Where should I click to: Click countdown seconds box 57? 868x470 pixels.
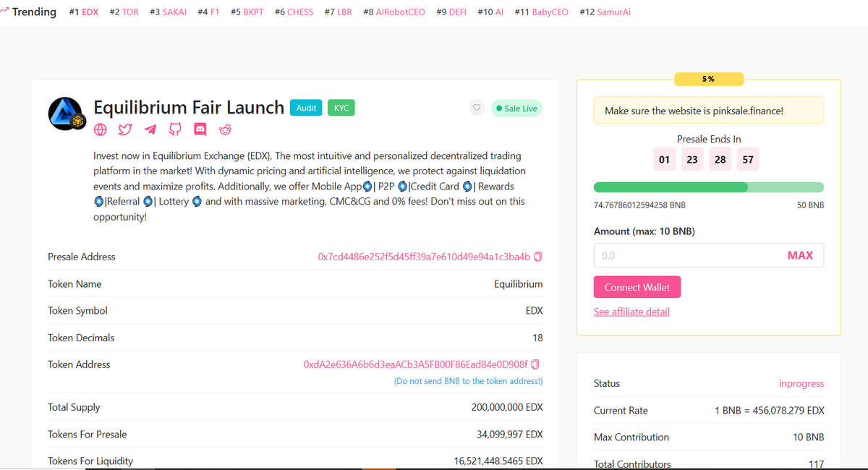[748, 159]
